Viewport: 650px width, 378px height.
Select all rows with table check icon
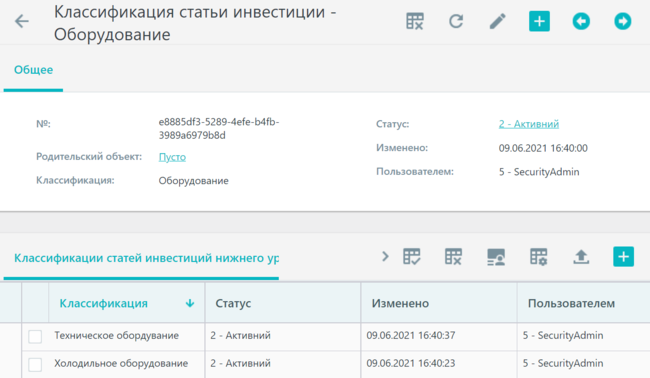(x=412, y=257)
